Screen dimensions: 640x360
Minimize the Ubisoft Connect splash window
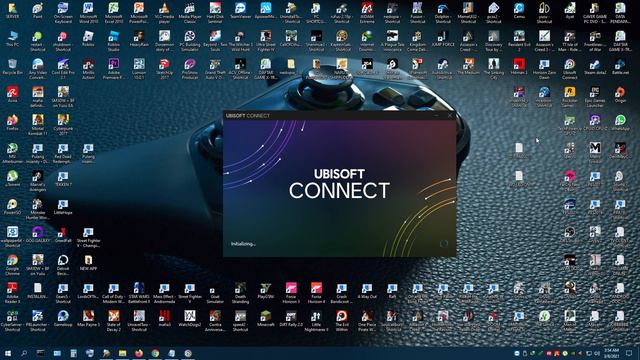(x=436, y=116)
